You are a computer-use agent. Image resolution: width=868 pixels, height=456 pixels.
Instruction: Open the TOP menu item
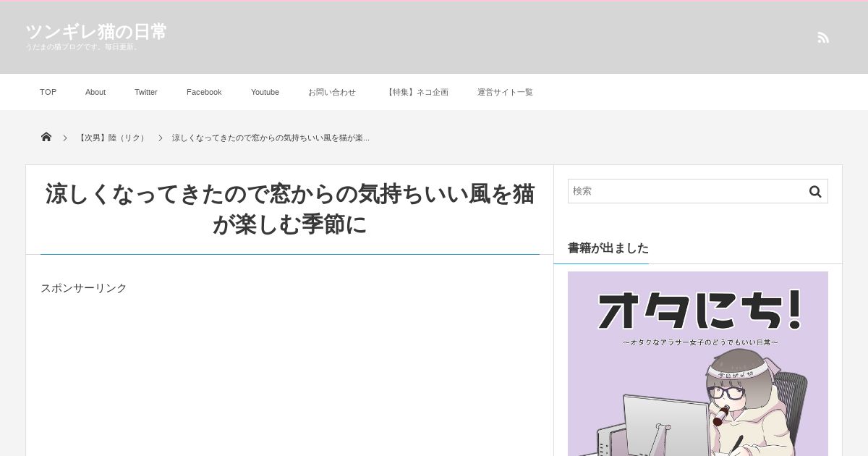tap(48, 92)
